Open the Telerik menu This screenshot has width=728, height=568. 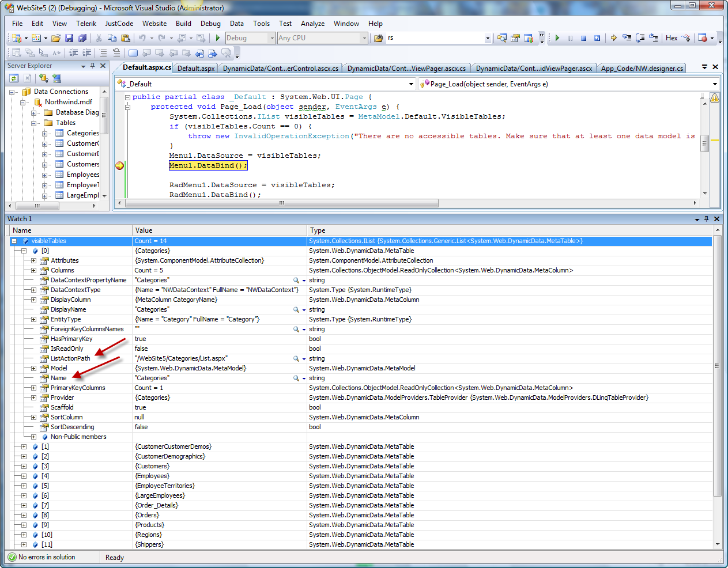(x=86, y=24)
